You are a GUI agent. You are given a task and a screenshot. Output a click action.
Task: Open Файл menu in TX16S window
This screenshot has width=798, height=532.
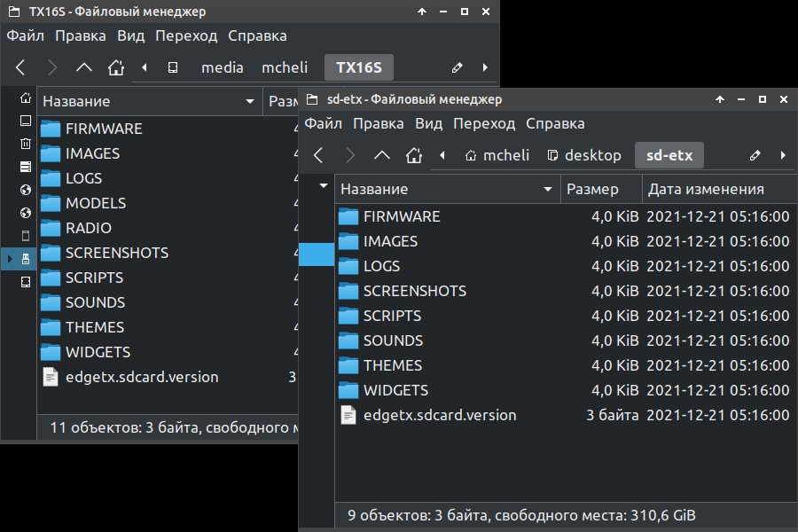pyautogui.click(x=26, y=35)
